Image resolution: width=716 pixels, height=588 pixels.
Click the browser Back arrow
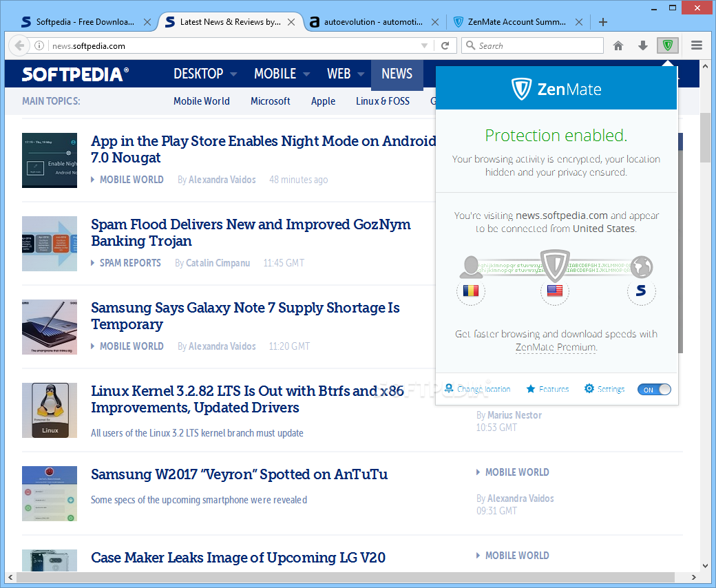(19, 45)
